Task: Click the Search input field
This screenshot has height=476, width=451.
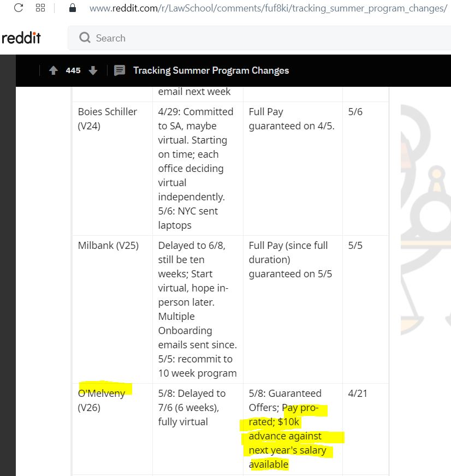Action: 259,38
